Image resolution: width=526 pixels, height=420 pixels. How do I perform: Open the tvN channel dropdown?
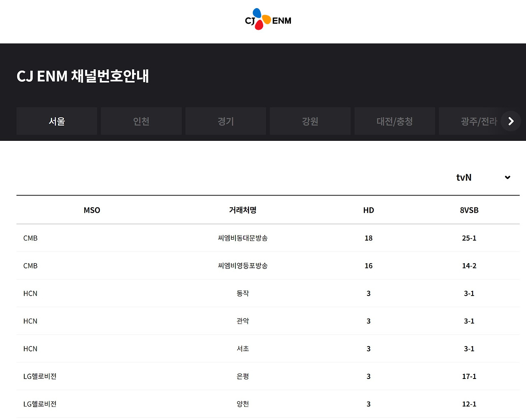pyautogui.click(x=464, y=177)
